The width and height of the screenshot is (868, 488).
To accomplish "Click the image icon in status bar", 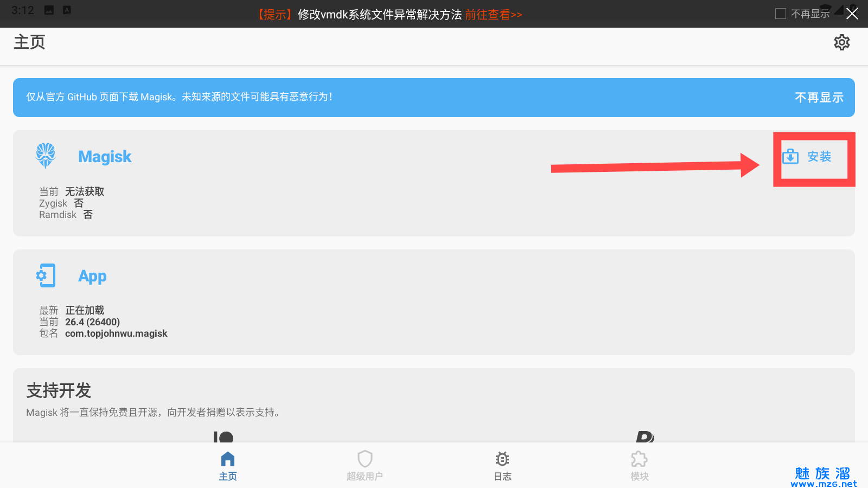I will (x=49, y=10).
